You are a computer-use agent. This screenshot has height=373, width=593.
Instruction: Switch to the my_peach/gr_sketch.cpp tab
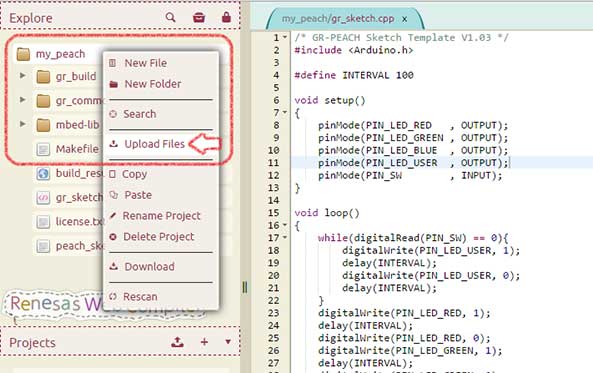338,19
